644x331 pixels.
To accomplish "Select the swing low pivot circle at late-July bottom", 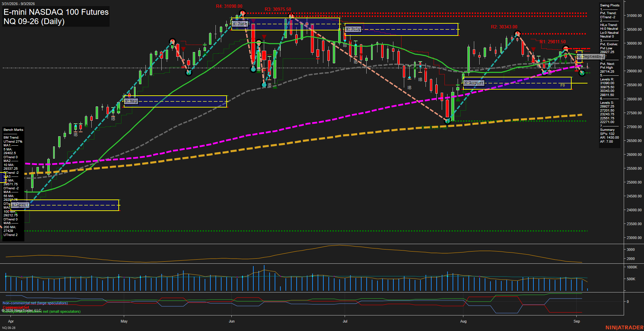I will (447, 121).
